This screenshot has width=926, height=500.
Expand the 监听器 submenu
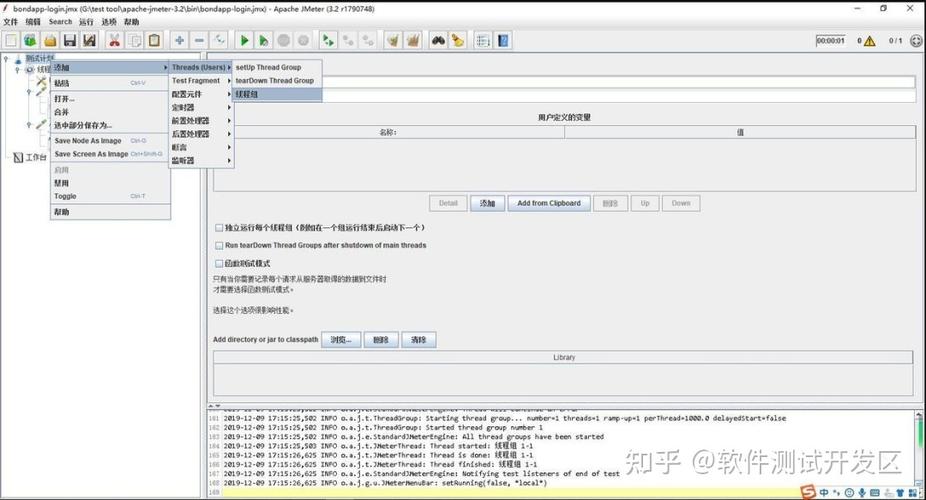pyautogui.click(x=201, y=161)
